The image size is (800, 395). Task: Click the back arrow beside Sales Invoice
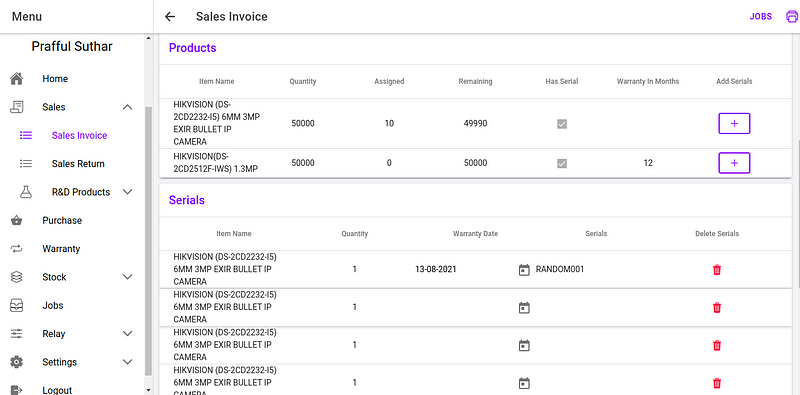pos(170,17)
